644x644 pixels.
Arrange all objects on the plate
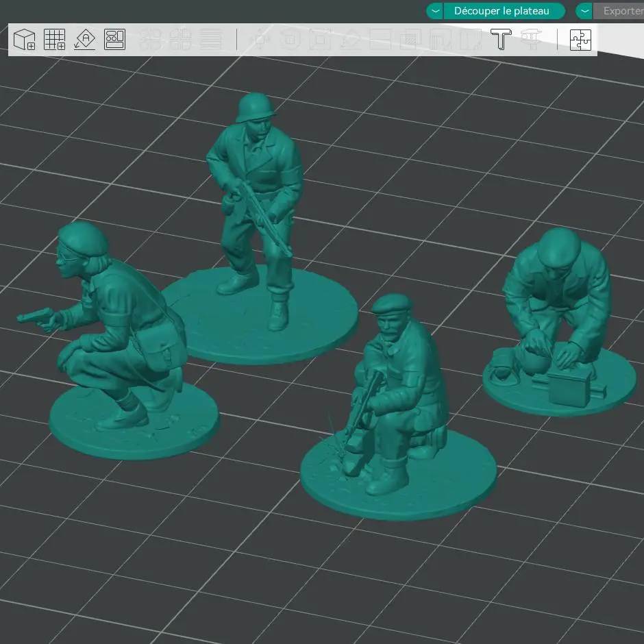114,40
